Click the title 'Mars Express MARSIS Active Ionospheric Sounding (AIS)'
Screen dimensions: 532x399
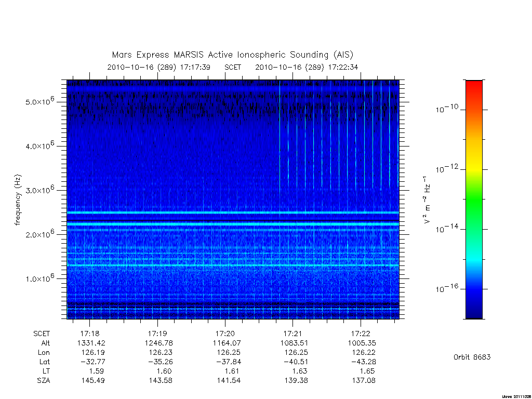coord(232,55)
